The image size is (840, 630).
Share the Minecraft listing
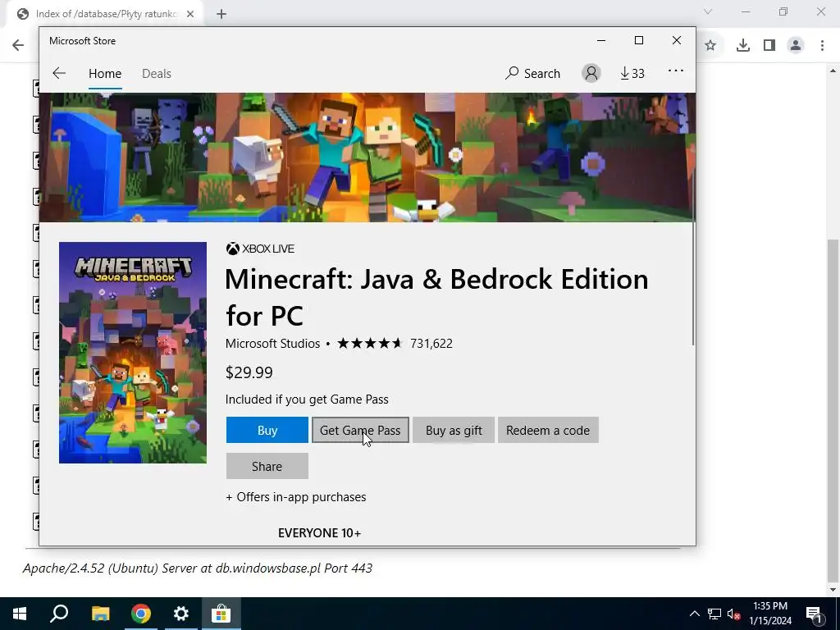(x=267, y=466)
